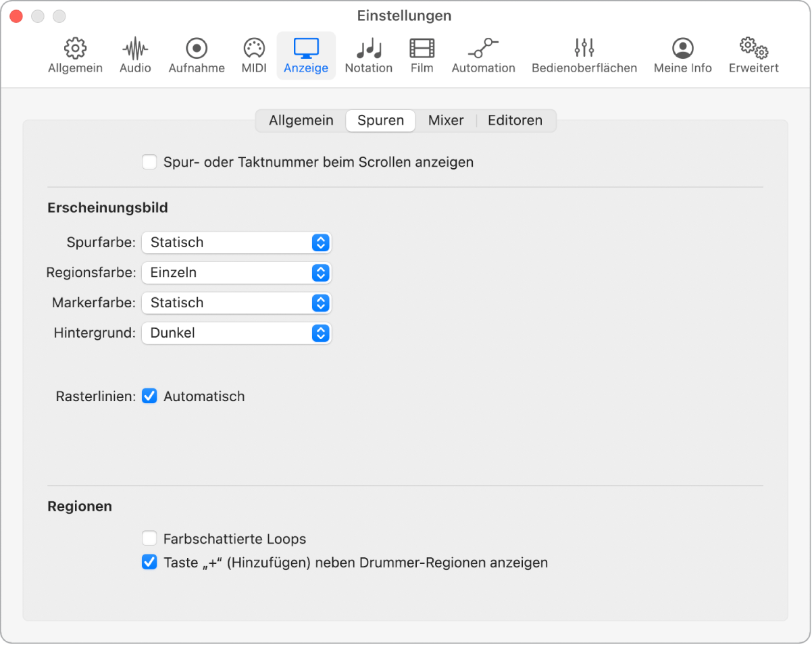Viewport: 812px width, 645px height.
Task: Open the Erweitert advanced settings pane
Action: tap(754, 55)
